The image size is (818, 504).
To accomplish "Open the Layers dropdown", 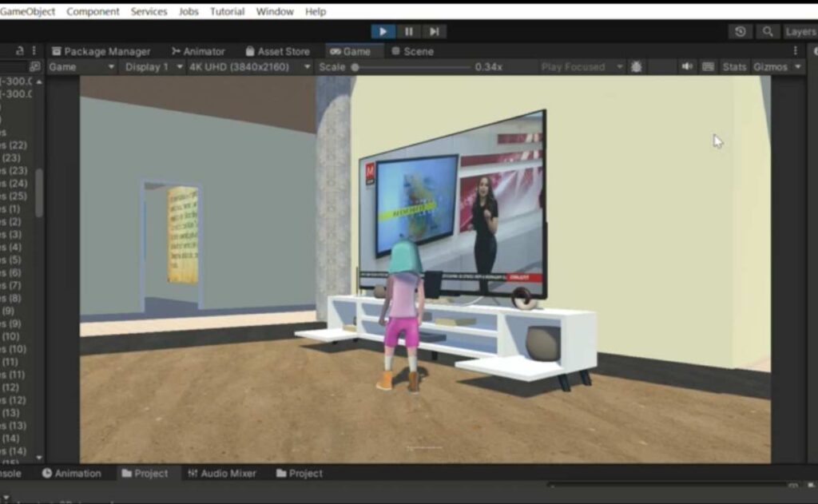I will (800, 32).
